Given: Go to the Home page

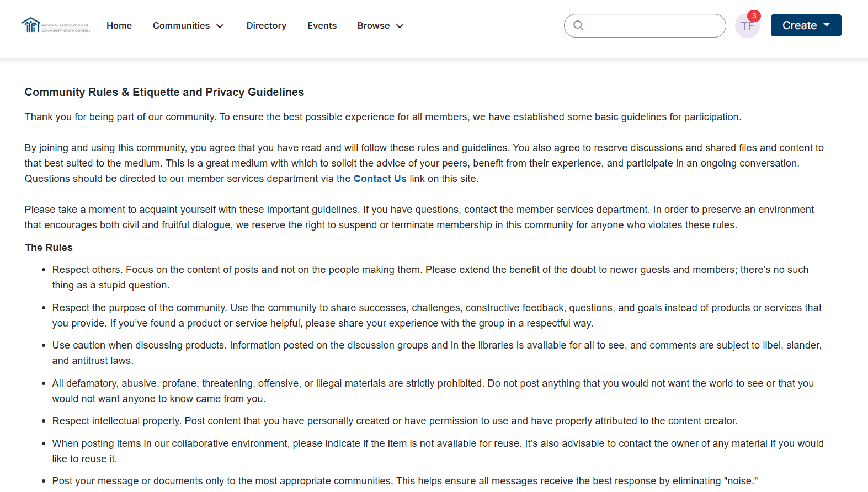Looking at the screenshot, I should [x=119, y=25].
